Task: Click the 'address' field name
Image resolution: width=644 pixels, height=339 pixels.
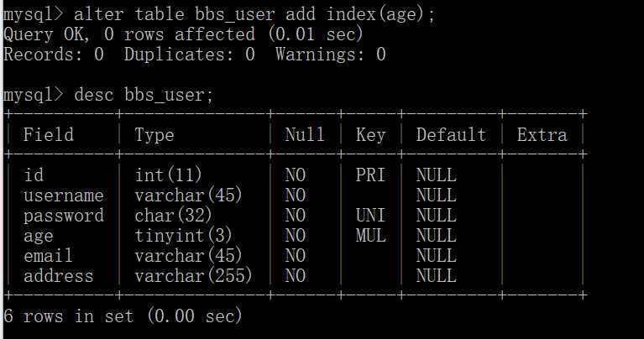Action: 58,276
